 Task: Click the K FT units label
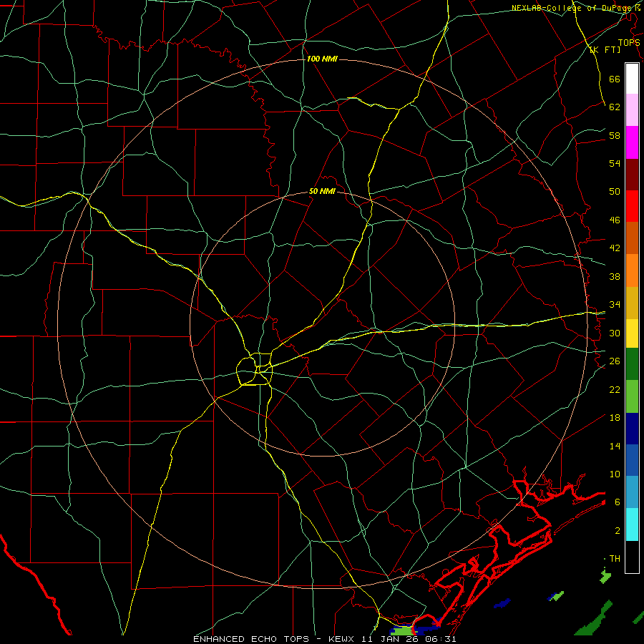coord(605,50)
